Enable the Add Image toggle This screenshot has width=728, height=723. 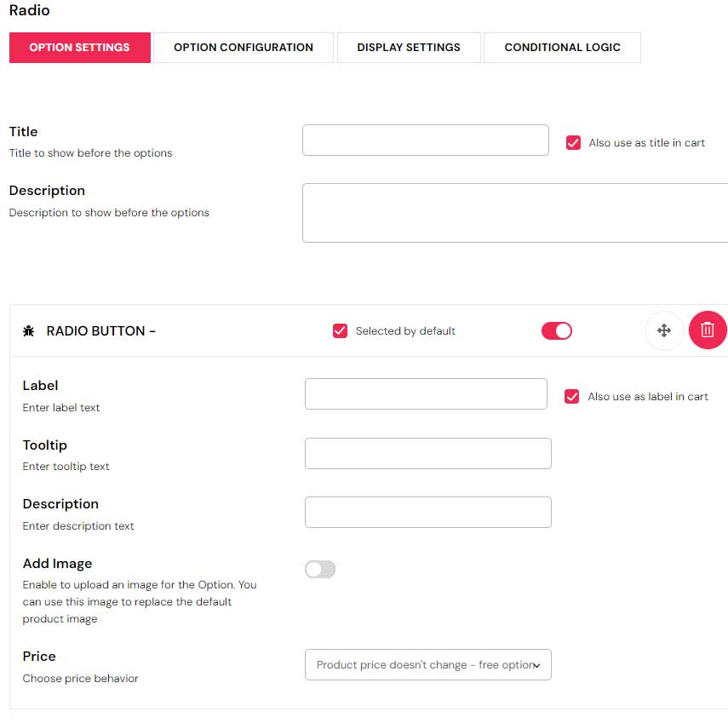tap(320, 570)
